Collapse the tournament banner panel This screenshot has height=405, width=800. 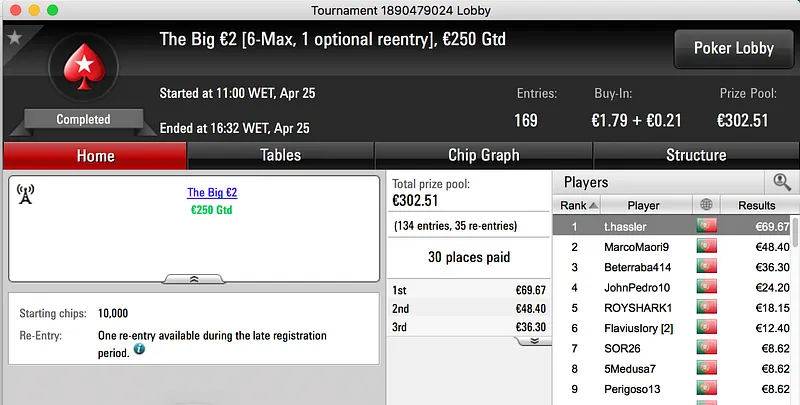(193, 279)
